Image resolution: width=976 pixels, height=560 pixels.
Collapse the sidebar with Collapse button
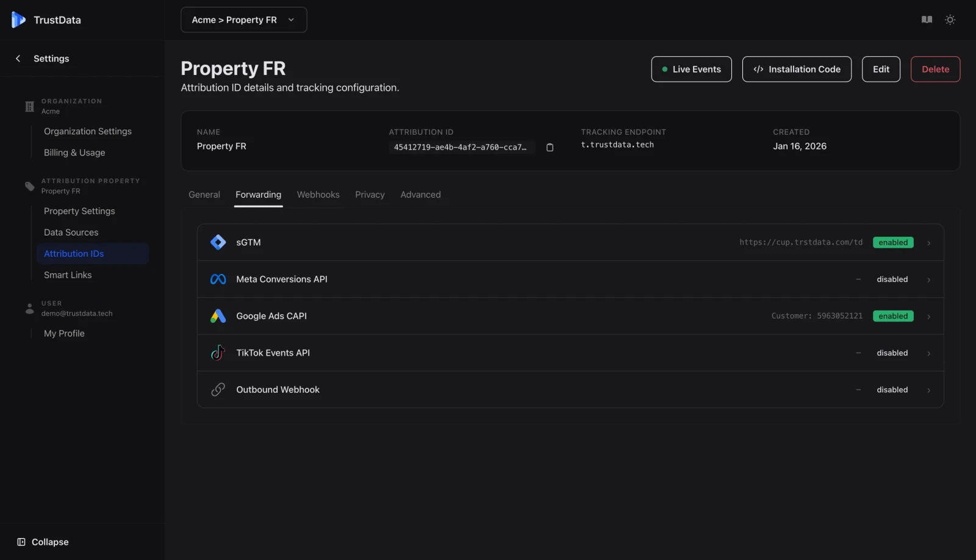pyautogui.click(x=43, y=542)
